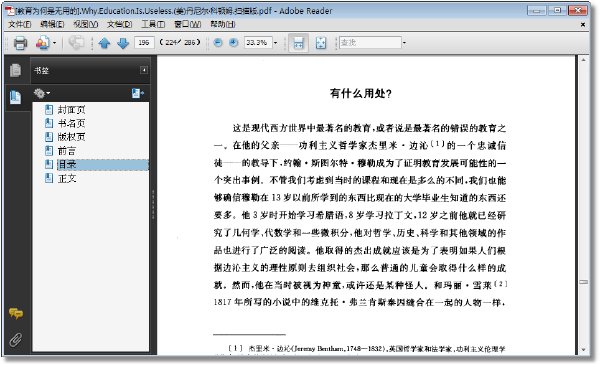The height and width of the screenshot is (366, 600).
Task: Go to next page with down arrow
Action: tap(123, 43)
